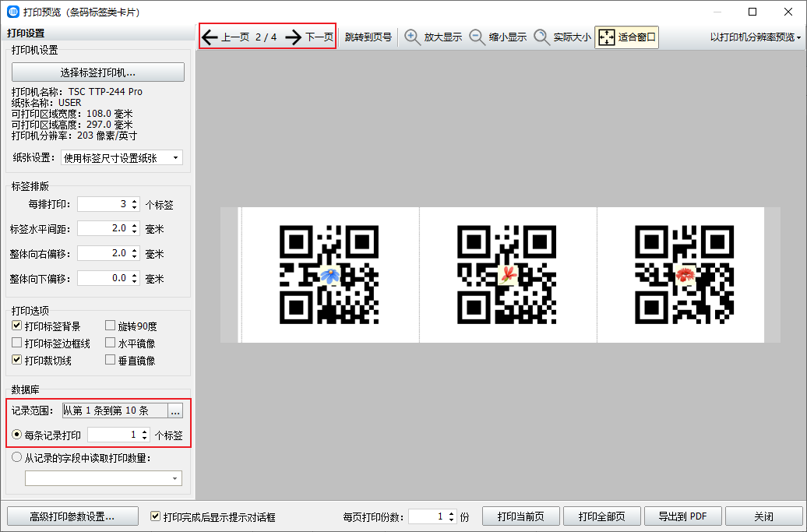
Task: Open 以打印机分辨率预览 dropdown
Action: [755, 37]
